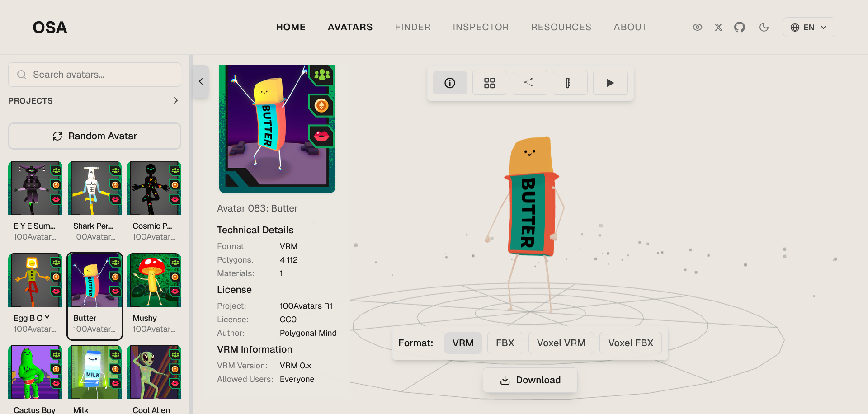Choose the FBX format option
This screenshot has width=868, height=414.
click(x=505, y=343)
